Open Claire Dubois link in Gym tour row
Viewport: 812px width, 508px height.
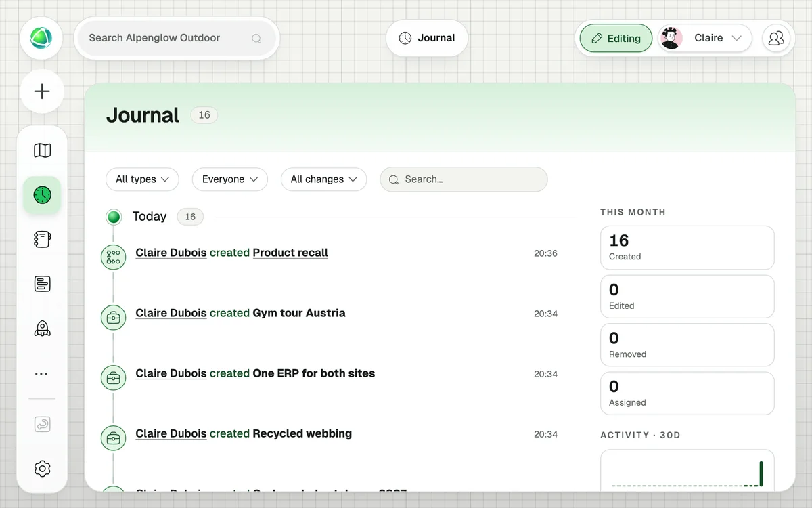tap(171, 313)
